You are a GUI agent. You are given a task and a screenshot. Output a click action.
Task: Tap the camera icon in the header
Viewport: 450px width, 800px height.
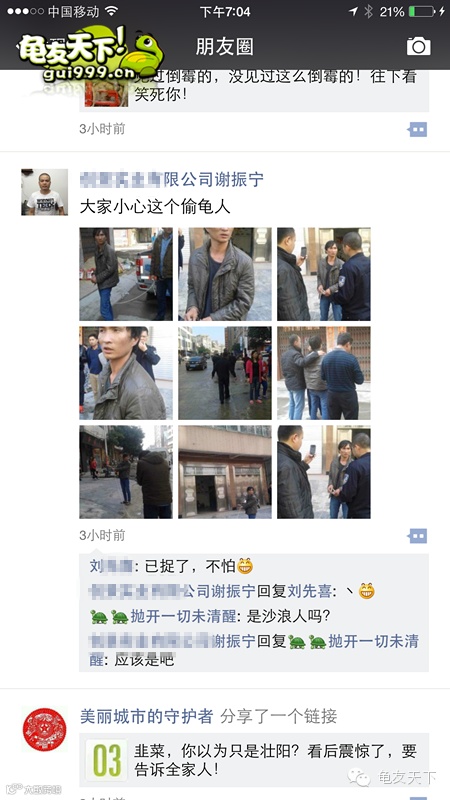point(418,46)
